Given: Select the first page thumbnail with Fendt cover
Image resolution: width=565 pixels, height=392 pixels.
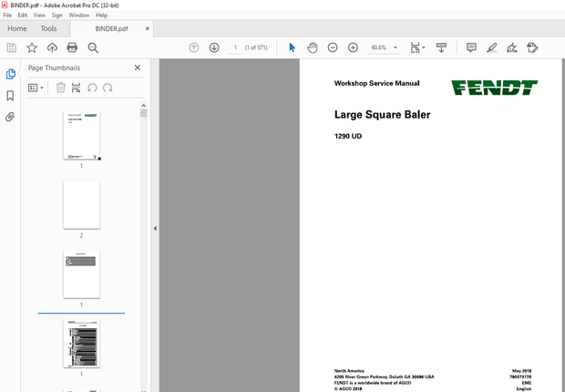Looking at the screenshot, I should tap(82, 136).
